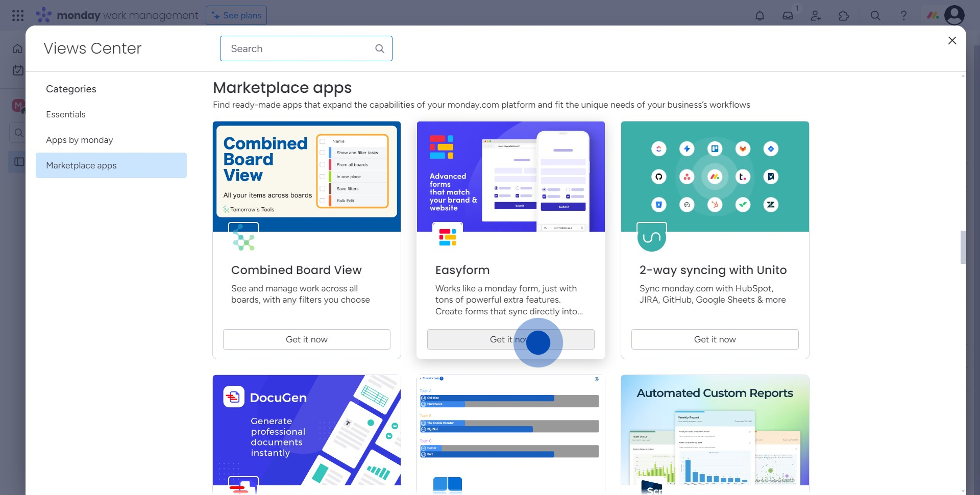The height and width of the screenshot is (495, 980).
Task: Click the user profile avatar
Action: click(x=954, y=15)
